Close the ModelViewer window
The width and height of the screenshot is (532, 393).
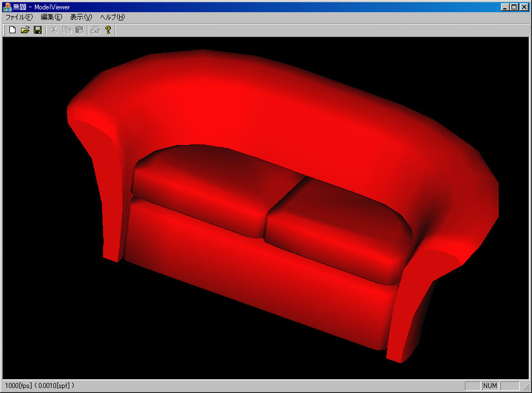click(524, 7)
